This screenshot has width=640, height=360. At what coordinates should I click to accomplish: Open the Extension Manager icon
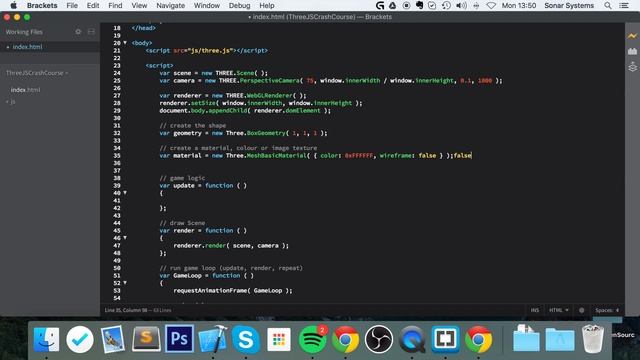tap(632, 51)
